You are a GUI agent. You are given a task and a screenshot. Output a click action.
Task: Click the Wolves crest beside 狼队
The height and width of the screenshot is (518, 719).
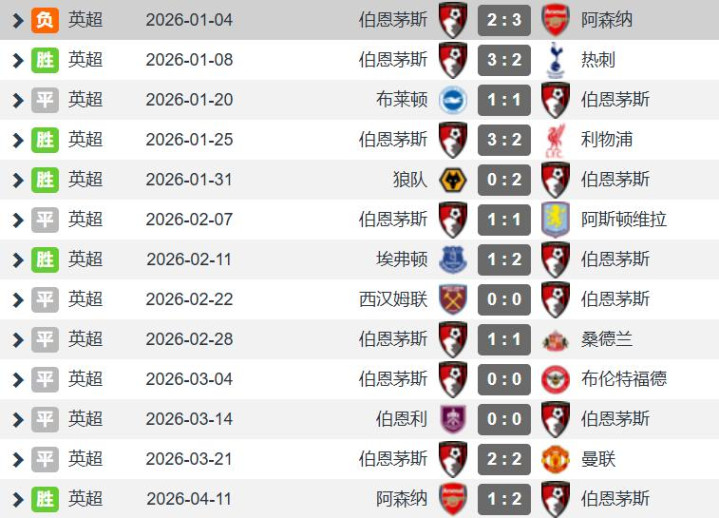453,180
